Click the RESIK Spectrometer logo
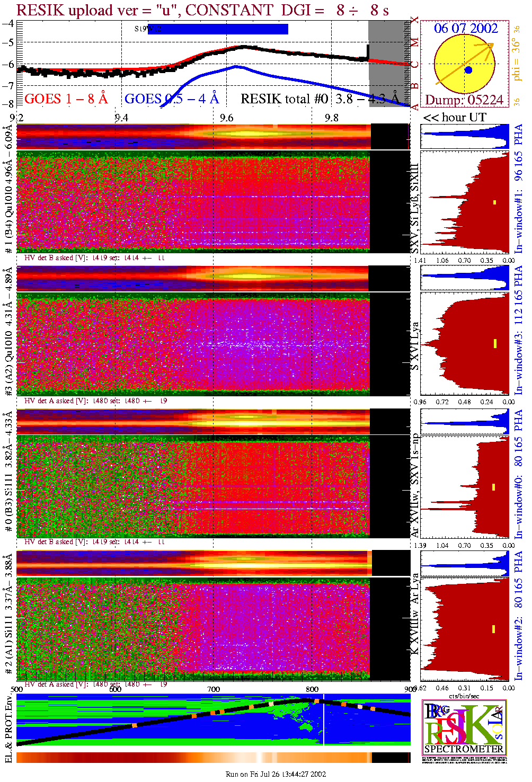The image size is (532, 782). click(464, 726)
